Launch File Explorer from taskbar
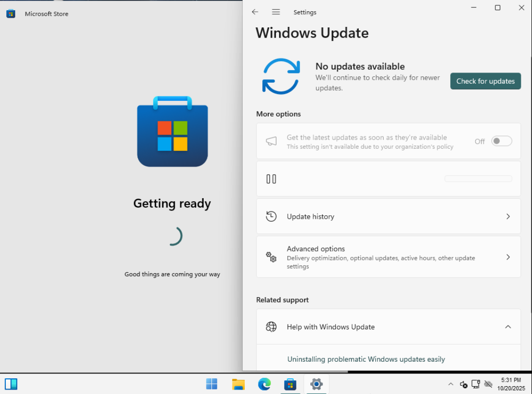This screenshot has height=394, width=532. [238, 384]
